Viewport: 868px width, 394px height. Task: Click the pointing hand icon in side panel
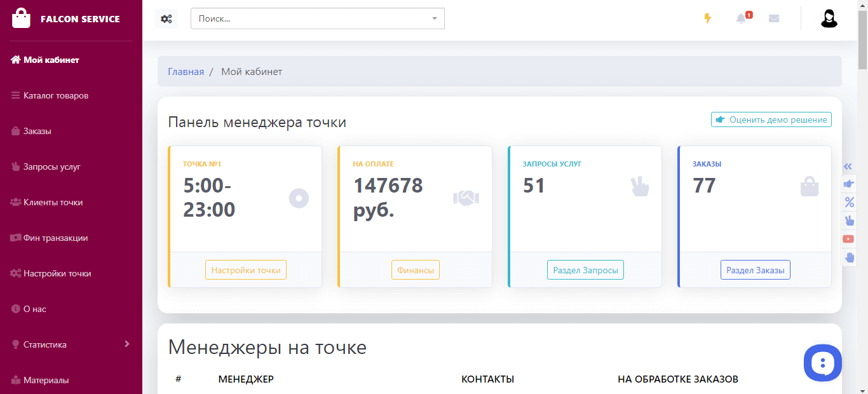pyautogui.click(x=849, y=184)
